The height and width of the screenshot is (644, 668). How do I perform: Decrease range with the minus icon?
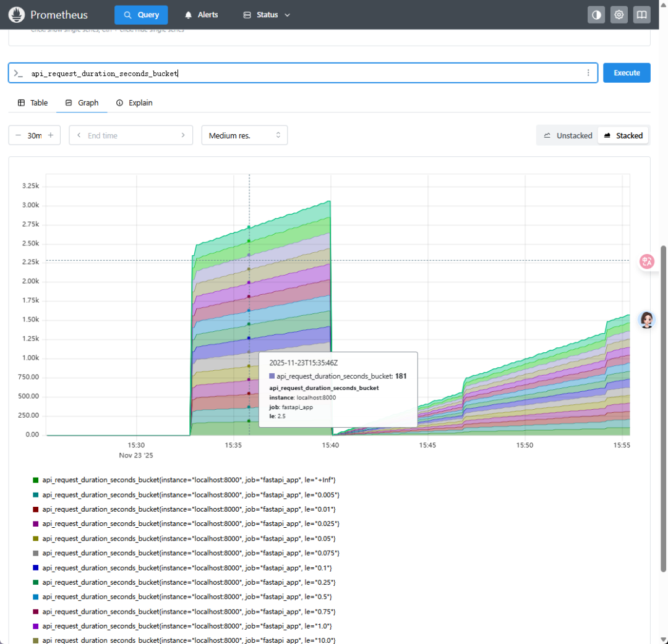[18, 135]
